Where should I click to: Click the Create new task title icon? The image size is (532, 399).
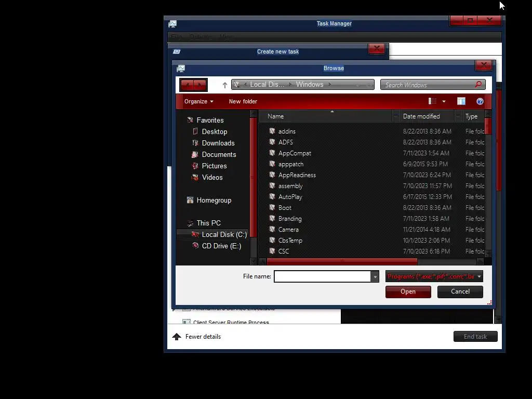coord(177,51)
